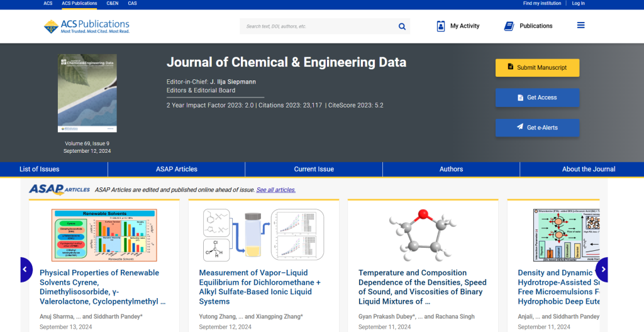
Task: Click the right carousel arrow
Action: [x=602, y=270]
